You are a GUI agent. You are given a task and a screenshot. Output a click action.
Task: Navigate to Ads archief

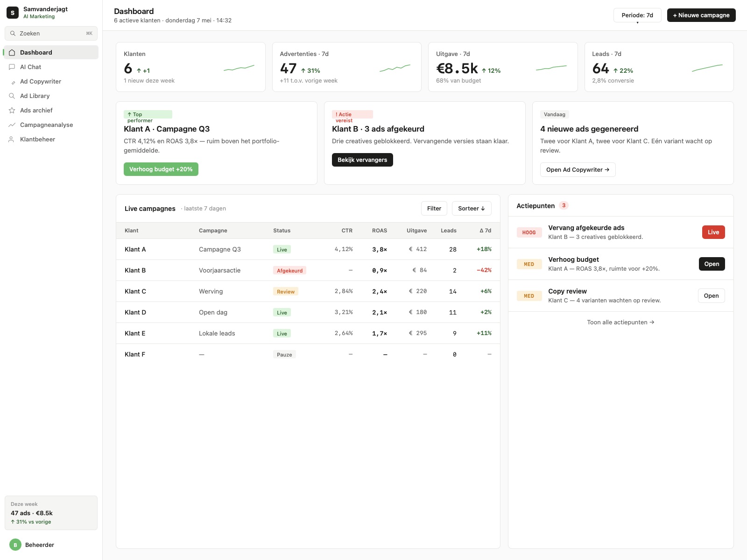pos(51,110)
